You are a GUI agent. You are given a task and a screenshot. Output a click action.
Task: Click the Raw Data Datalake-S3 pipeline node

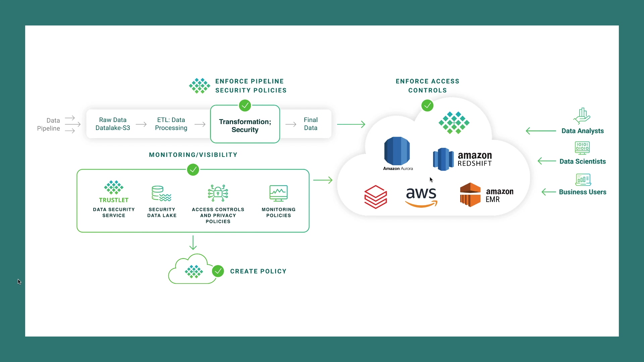[x=112, y=124]
